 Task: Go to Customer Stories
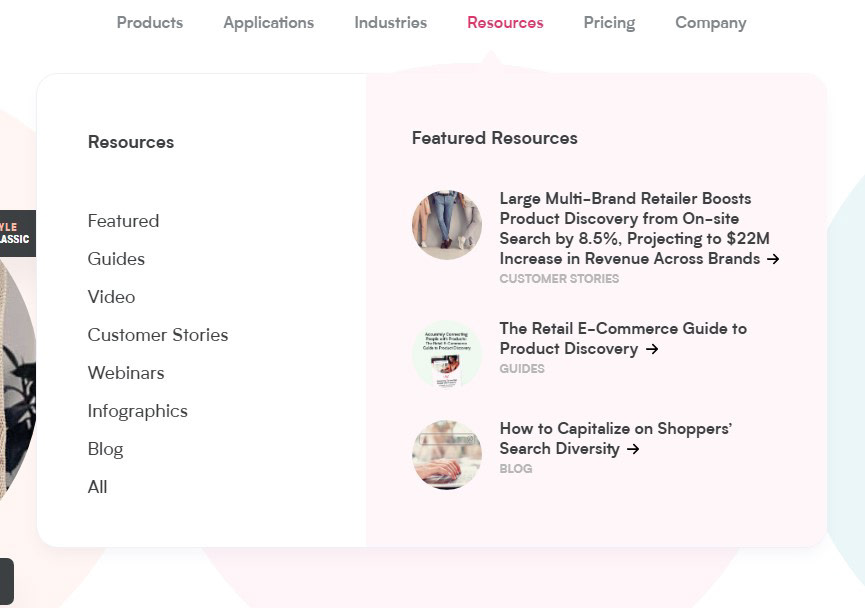pyautogui.click(x=158, y=335)
